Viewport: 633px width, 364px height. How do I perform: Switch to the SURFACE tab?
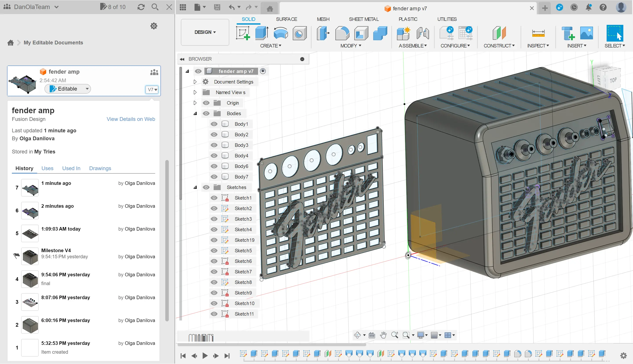coord(286,19)
